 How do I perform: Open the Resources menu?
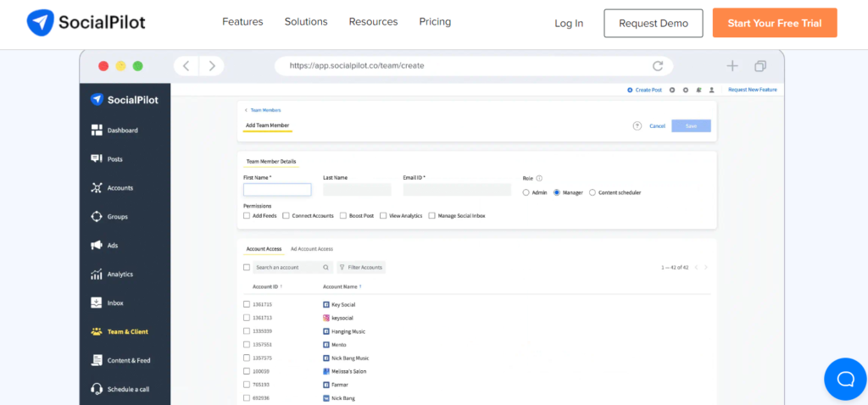pos(373,22)
